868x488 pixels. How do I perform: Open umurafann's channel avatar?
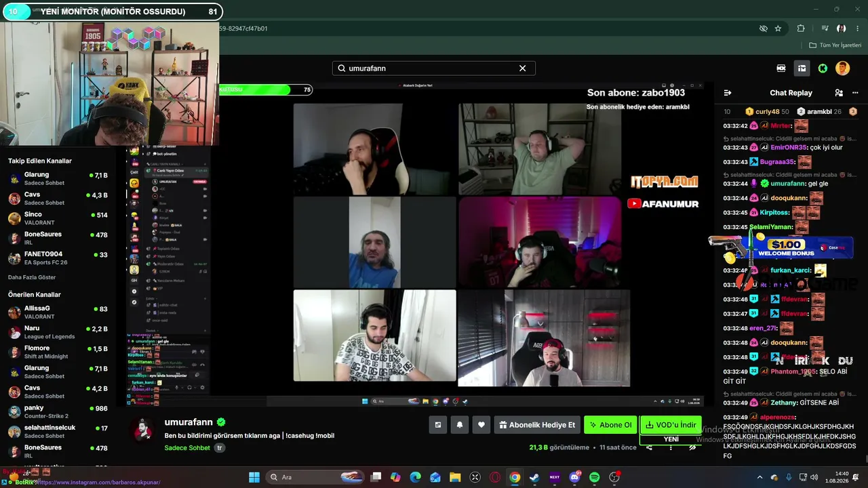point(143,430)
